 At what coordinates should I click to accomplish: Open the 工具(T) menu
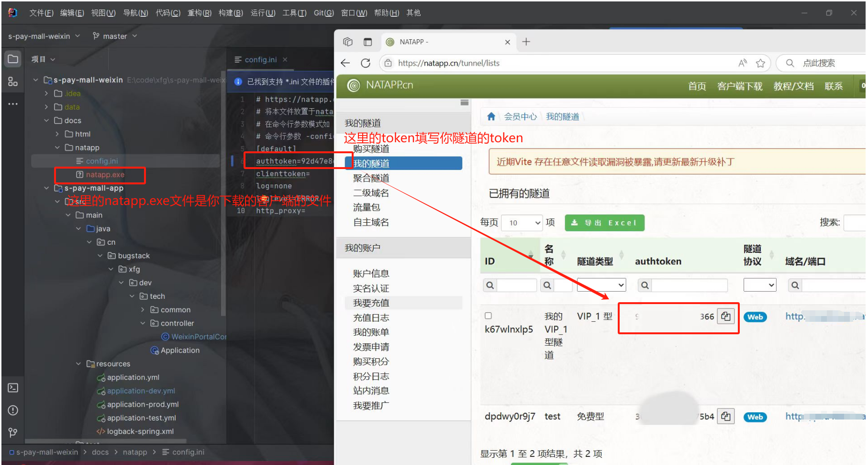click(294, 13)
